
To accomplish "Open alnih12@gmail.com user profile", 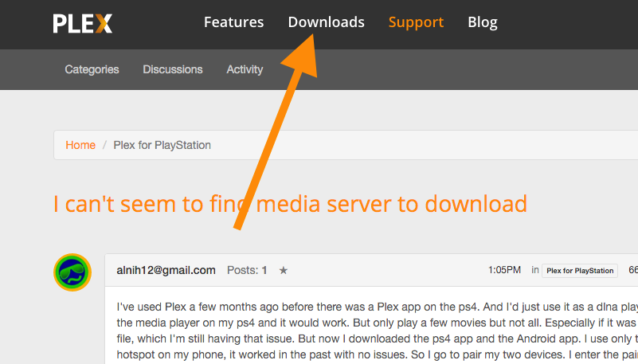I will [x=166, y=271].
